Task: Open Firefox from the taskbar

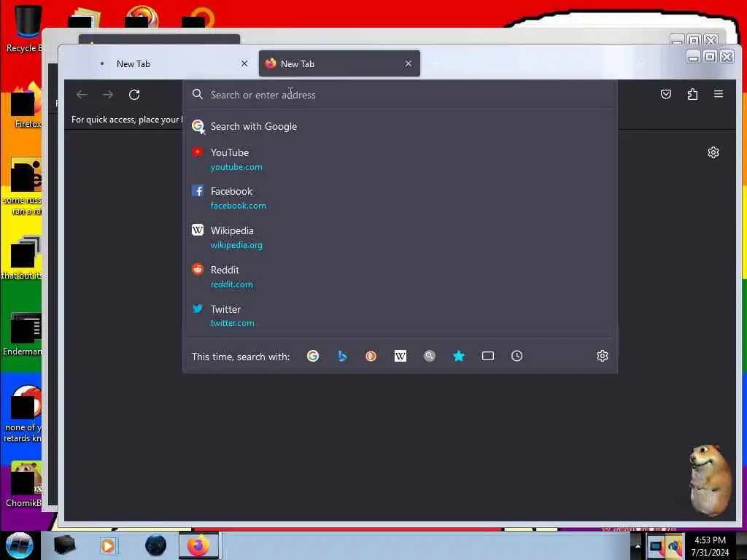Action: (198, 545)
